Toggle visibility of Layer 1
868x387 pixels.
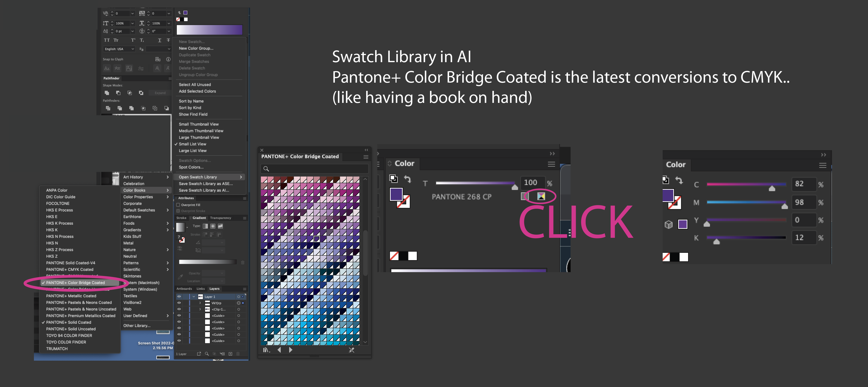click(179, 296)
